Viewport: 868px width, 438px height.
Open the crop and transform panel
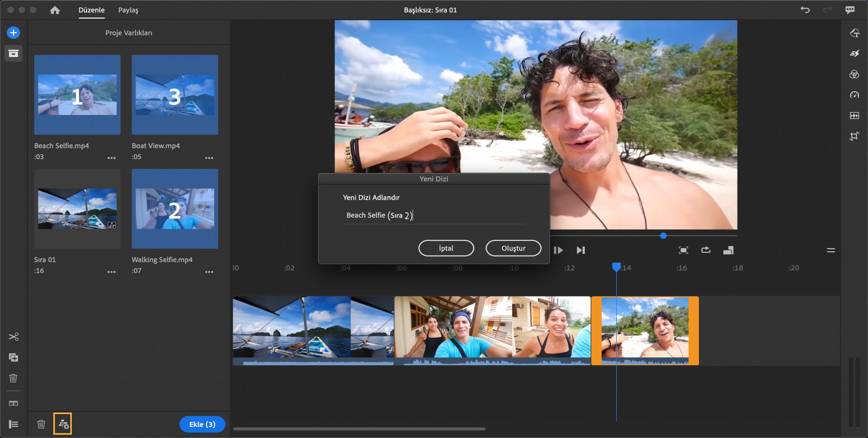point(854,136)
